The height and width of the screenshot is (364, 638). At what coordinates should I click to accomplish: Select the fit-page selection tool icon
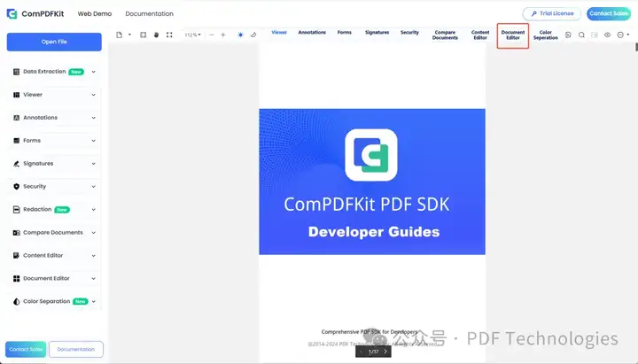tap(144, 35)
